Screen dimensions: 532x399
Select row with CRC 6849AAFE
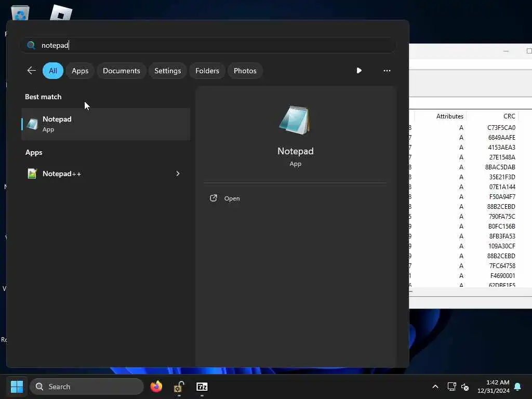tap(471, 138)
